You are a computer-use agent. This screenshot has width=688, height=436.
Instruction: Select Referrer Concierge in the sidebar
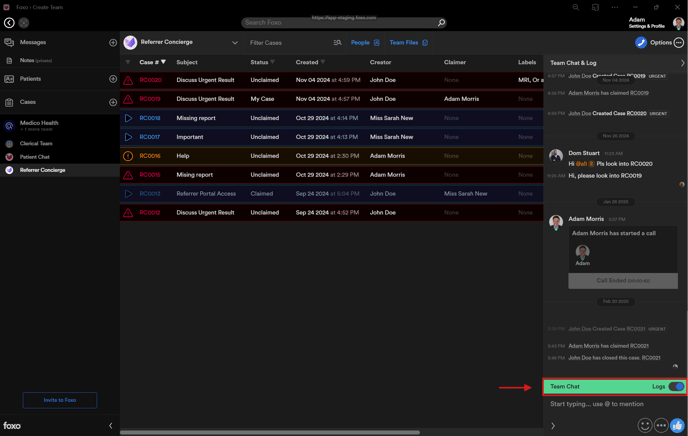[x=42, y=170]
